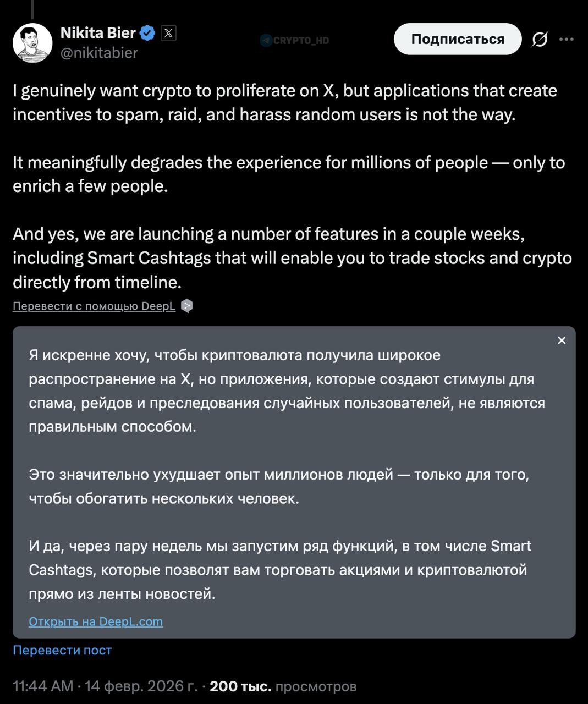The height and width of the screenshot is (704, 588).
Task: Open the 'Открыть на DeepL.com' link
Action: [96, 621]
